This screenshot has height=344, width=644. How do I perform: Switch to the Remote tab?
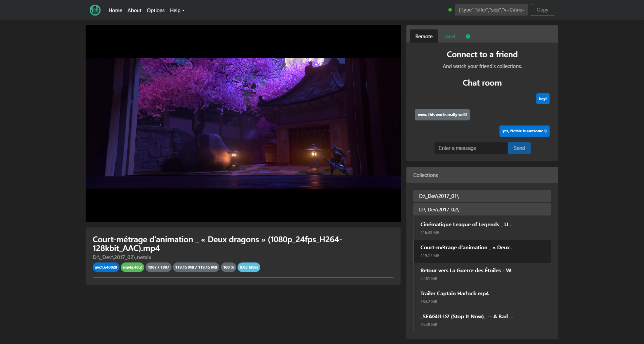pyautogui.click(x=424, y=36)
